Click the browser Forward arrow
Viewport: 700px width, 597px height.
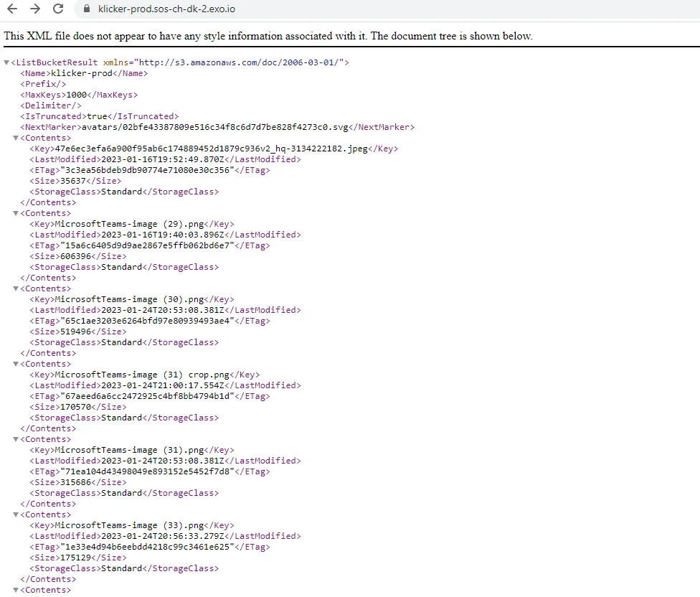point(35,9)
